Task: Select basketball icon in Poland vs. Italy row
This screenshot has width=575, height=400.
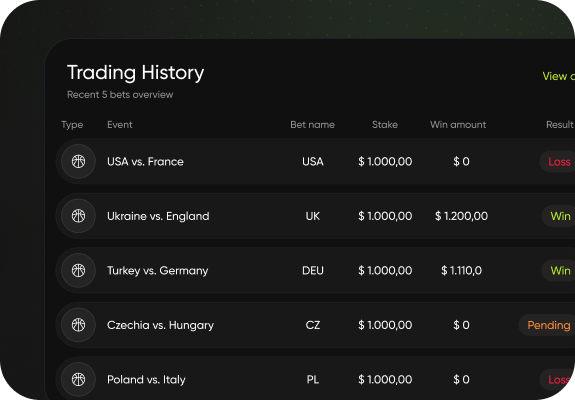Action: pos(78,379)
